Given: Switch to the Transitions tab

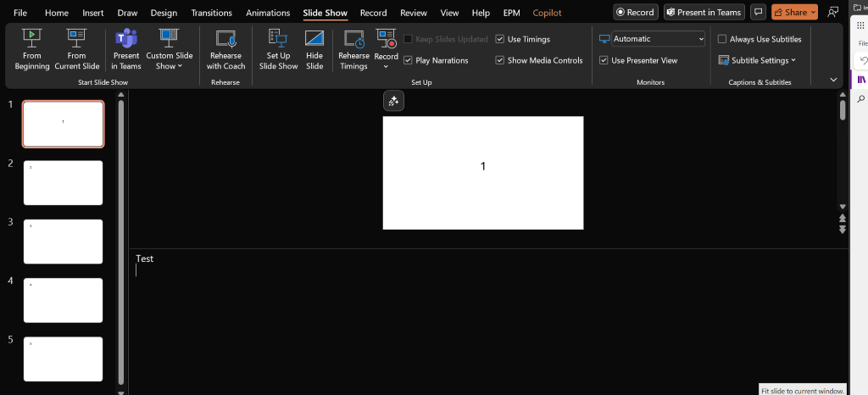Looking at the screenshot, I should click(x=213, y=13).
